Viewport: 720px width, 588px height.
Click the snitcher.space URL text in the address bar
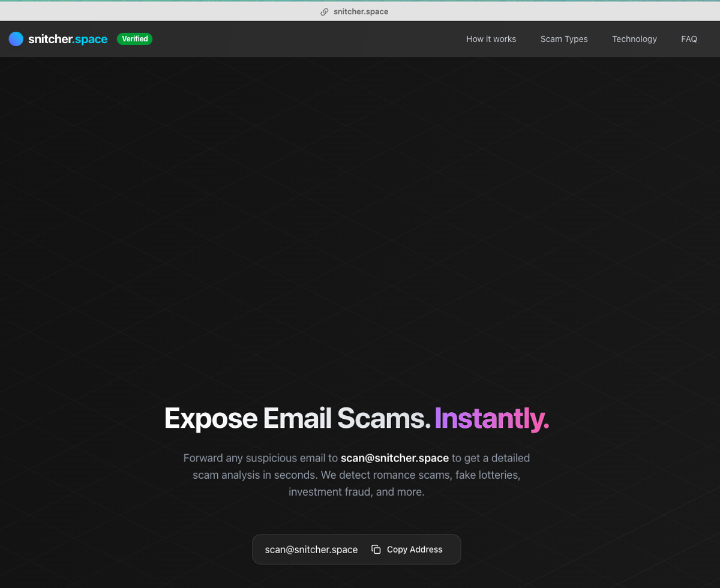361,11
